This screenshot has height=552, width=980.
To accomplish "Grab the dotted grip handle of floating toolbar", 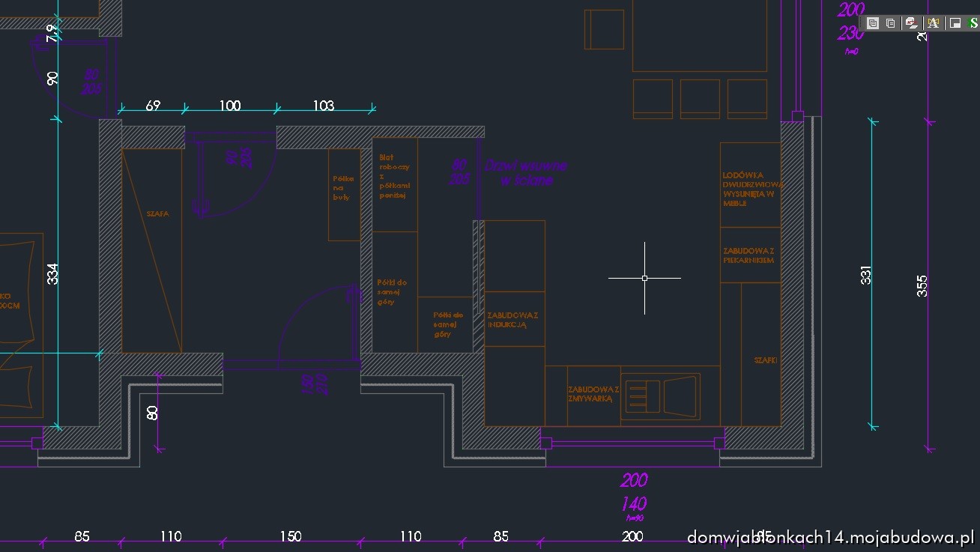I will tap(862, 23).
